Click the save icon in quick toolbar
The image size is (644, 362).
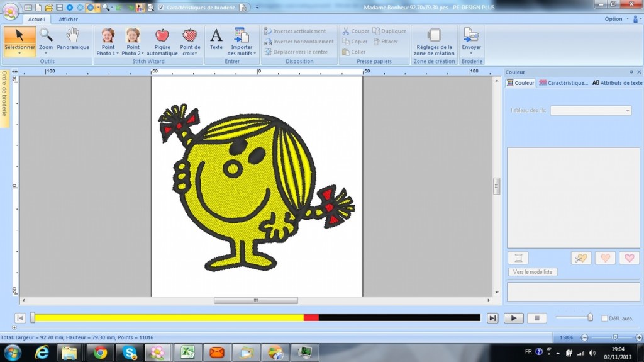click(x=59, y=8)
